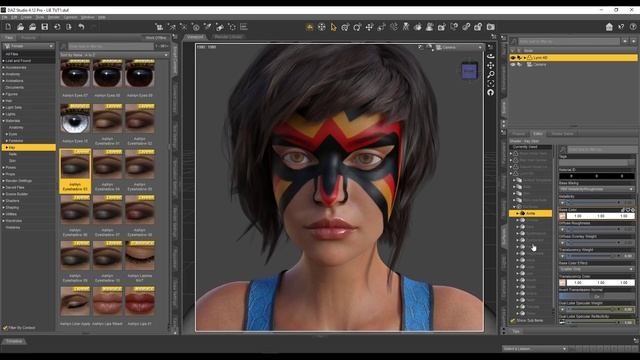Open the content category dropdown in Smart Content
Image resolution: width=640 pixels, height=360 pixels.
click(28, 46)
